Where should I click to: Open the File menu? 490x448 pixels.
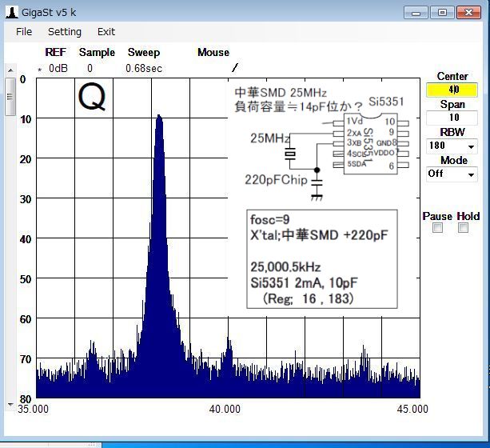pyautogui.click(x=24, y=31)
